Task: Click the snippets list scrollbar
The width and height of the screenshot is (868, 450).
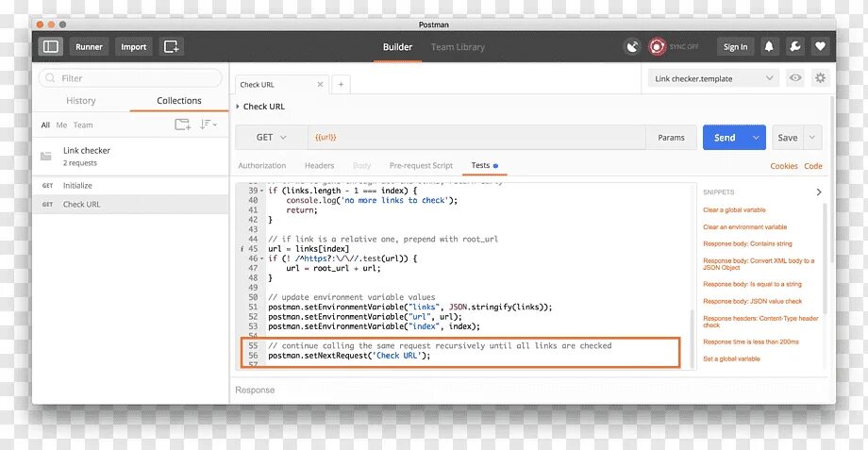Action: [x=825, y=258]
